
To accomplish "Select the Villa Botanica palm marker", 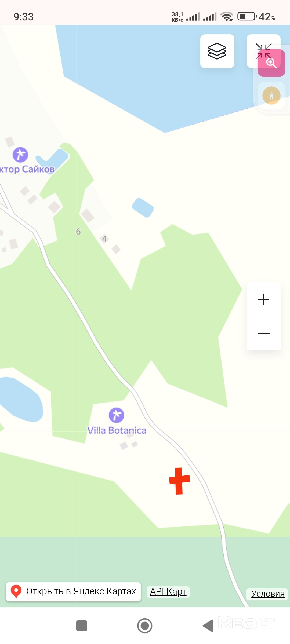I will click(x=117, y=415).
